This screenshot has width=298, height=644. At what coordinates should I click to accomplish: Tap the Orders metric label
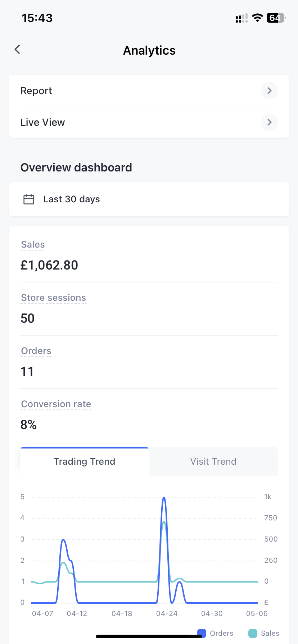[x=36, y=351]
